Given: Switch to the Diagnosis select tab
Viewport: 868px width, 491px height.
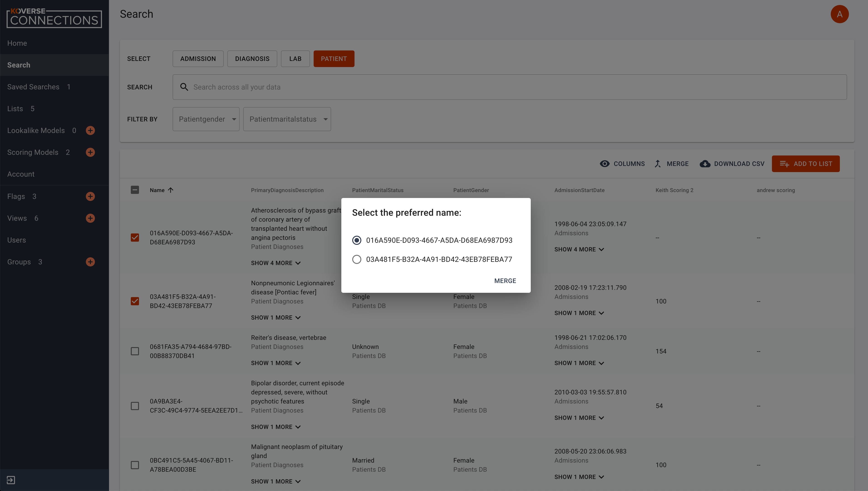Looking at the screenshot, I should tap(252, 59).
